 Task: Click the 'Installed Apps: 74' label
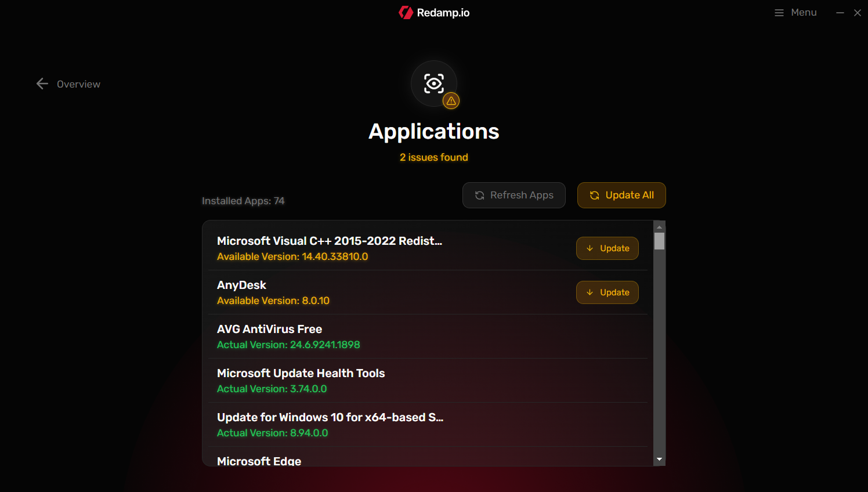point(243,201)
